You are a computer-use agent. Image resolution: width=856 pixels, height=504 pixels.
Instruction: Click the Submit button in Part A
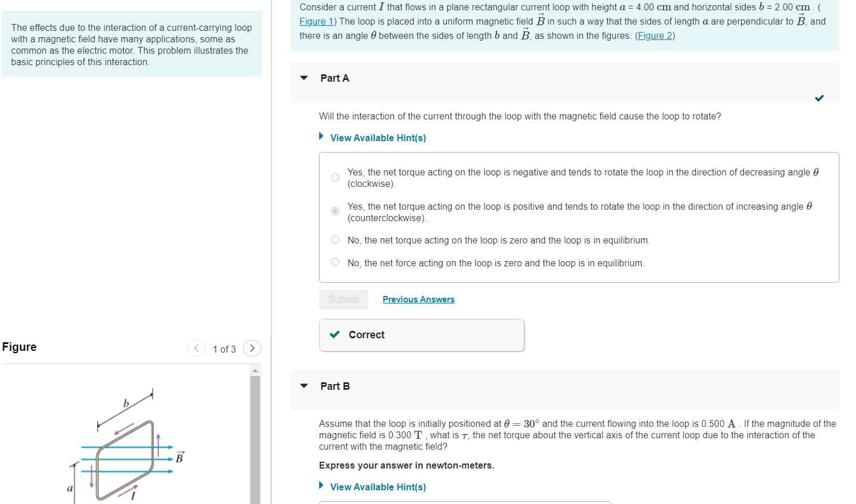click(344, 299)
